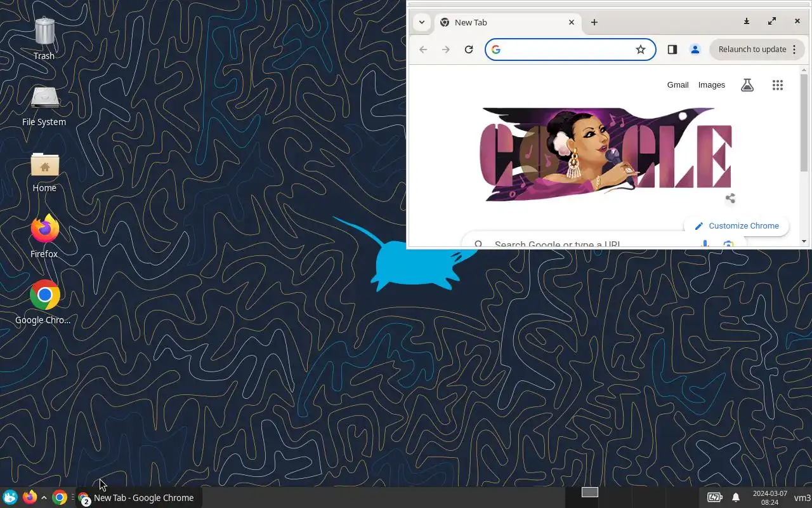The image size is (812, 508).
Task: Close the Chrome window
Action: 797,22
